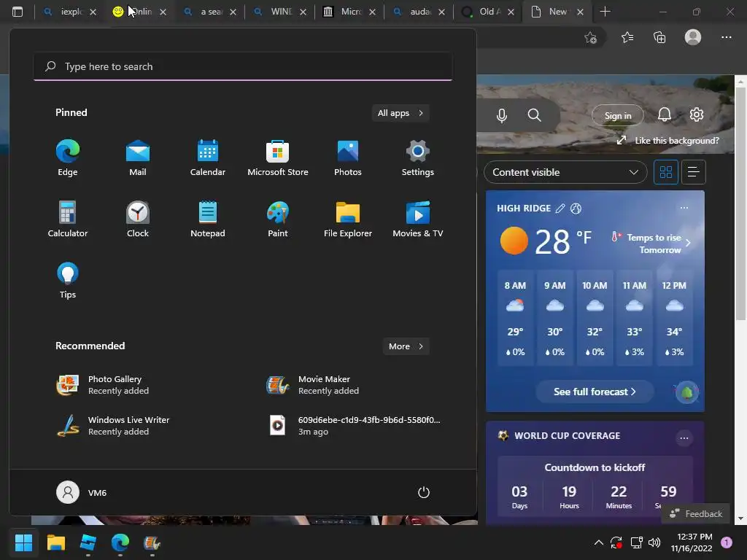Open Edge tab actions menu

point(18,12)
